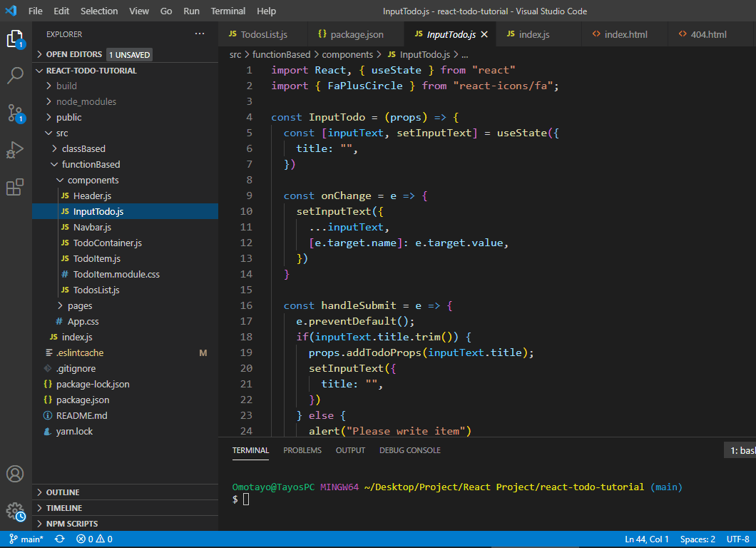The width and height of the screenshot is (756, 548).
Task: Expand the public folder
Action: click(126, 117)
